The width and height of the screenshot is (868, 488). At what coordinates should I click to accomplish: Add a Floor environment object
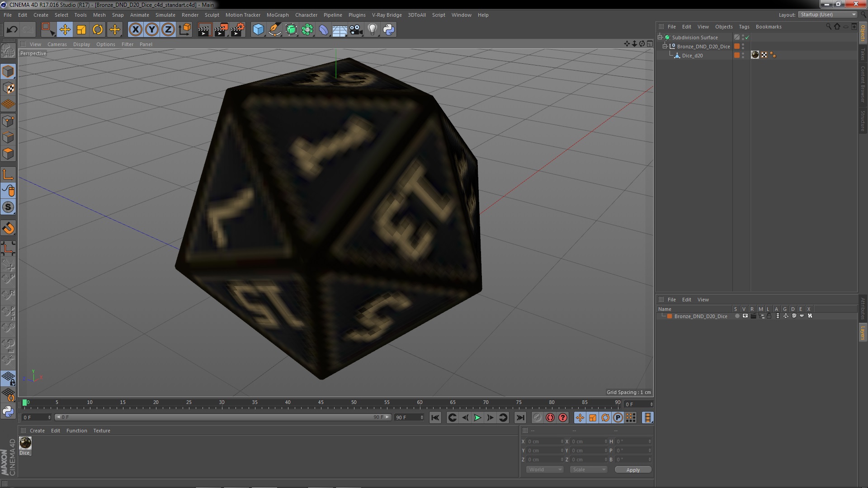[x=340, y=30]
